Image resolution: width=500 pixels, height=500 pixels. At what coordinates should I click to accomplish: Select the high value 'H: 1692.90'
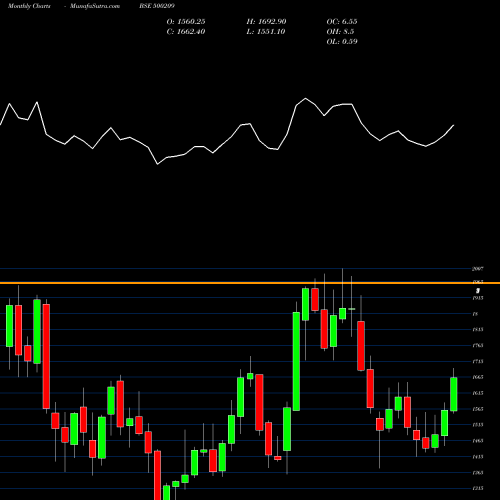click(266, 22)
